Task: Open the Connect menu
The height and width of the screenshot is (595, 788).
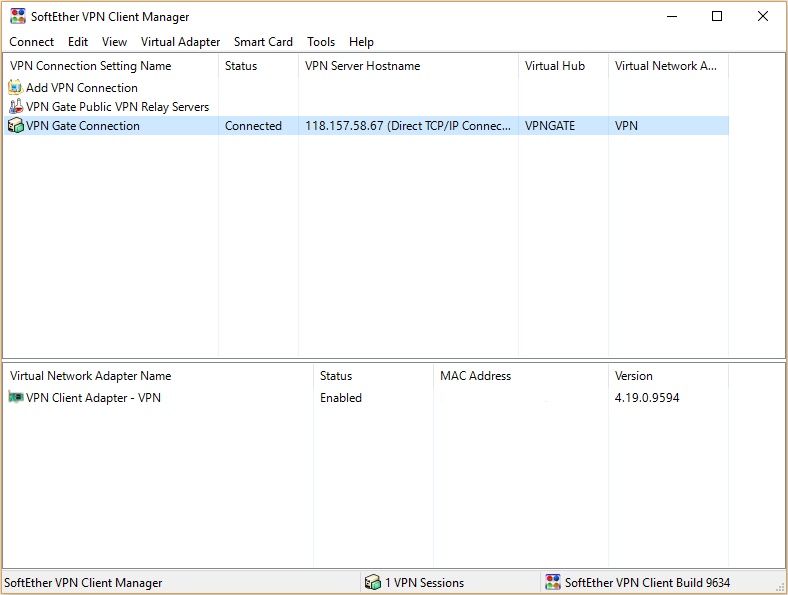Action: click(x=31, y=42)
